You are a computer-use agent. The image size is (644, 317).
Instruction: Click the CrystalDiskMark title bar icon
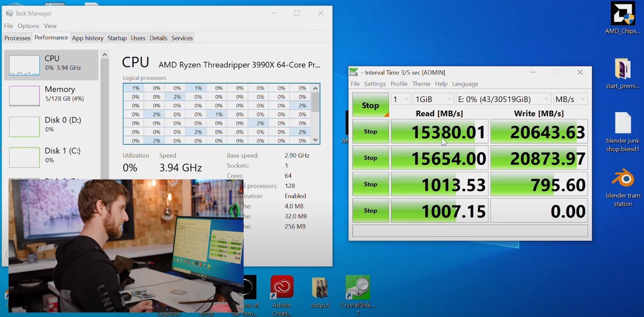[354, 72]
